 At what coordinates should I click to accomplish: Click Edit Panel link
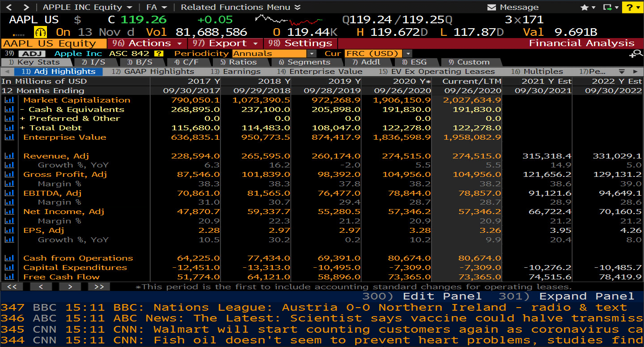[x=422, y=296]
